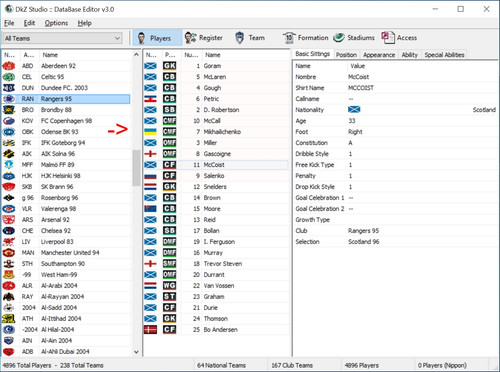Open the Stadiums section
The image size is (500, 372).
pos(354,38)
